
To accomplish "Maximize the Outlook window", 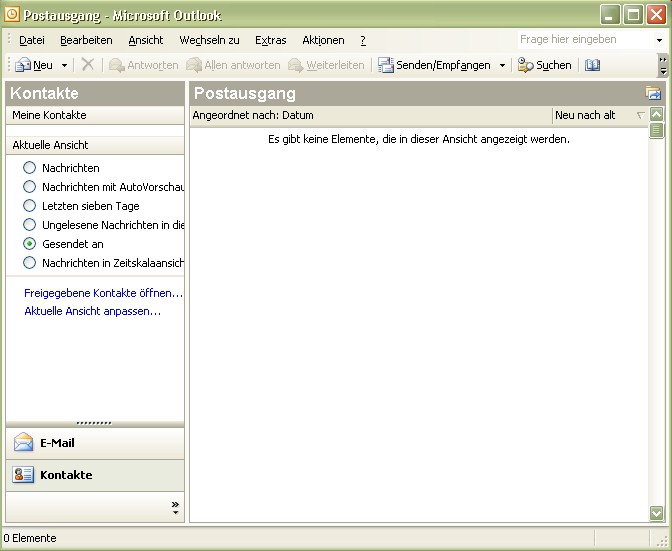I will [x=633, y=15].
